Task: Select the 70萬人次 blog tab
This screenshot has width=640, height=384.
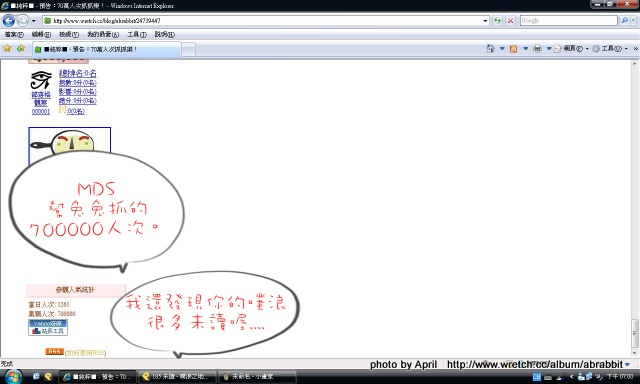Action: click(106, 49)
